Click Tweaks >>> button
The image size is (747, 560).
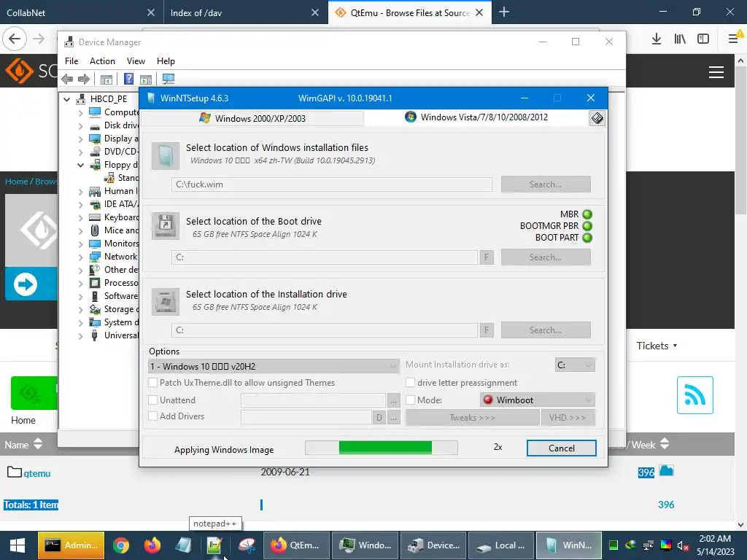[472, 418]
